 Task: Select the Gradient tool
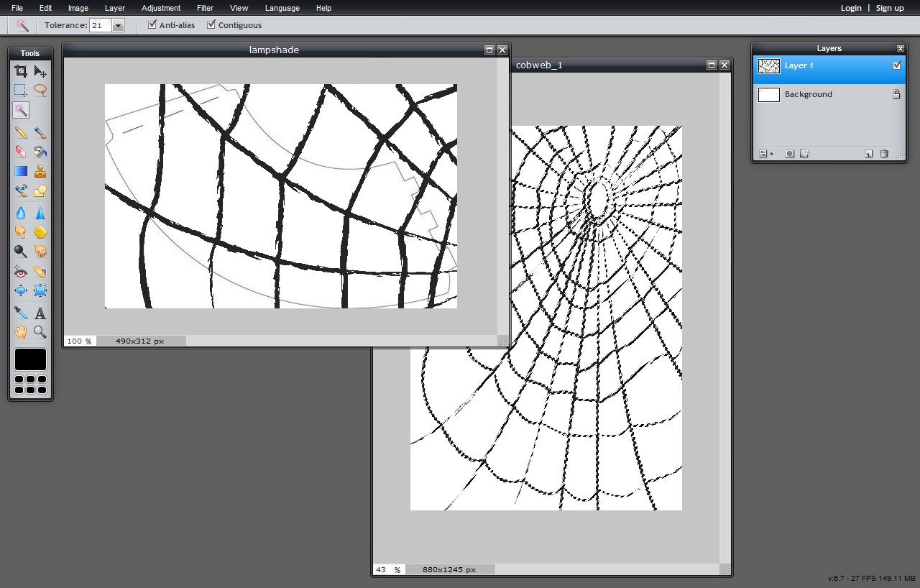(21, 172)
